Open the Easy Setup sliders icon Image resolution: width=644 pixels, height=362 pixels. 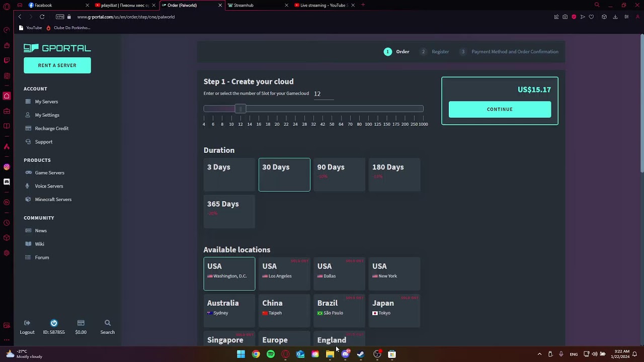[x=626, y=17]
